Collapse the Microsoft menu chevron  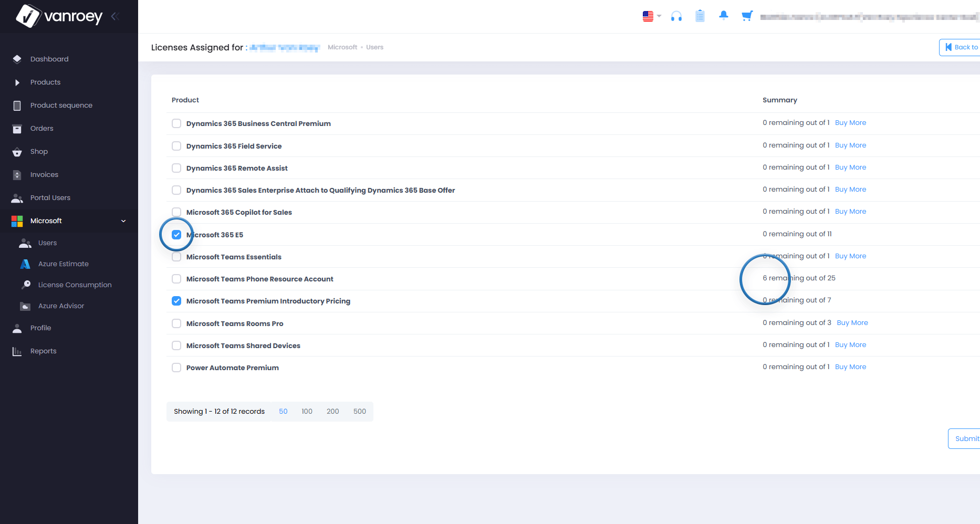123,221
